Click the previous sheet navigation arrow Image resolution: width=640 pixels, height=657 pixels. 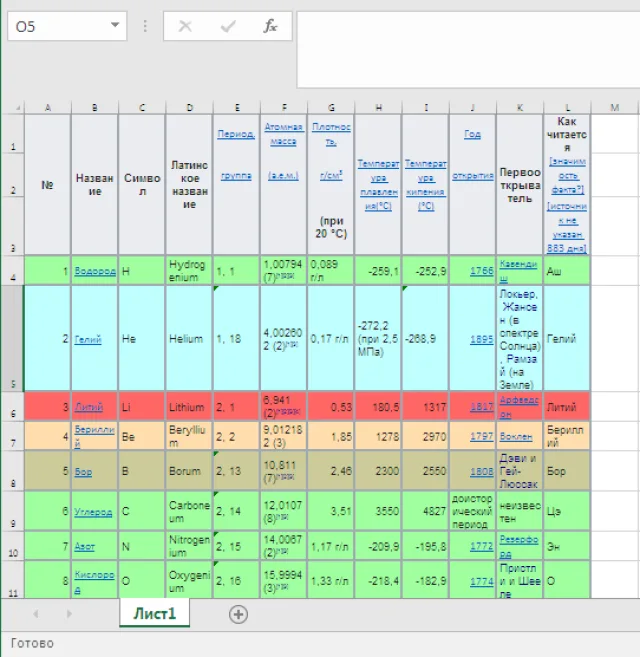[x=36, y=614]
